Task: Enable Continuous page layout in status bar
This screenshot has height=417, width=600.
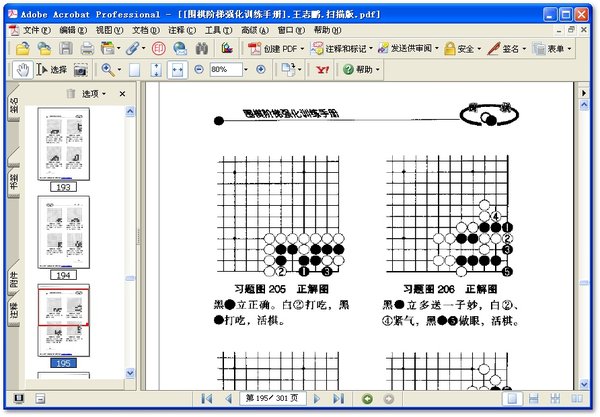Action: pyautogui.click(x=534, y=399)
